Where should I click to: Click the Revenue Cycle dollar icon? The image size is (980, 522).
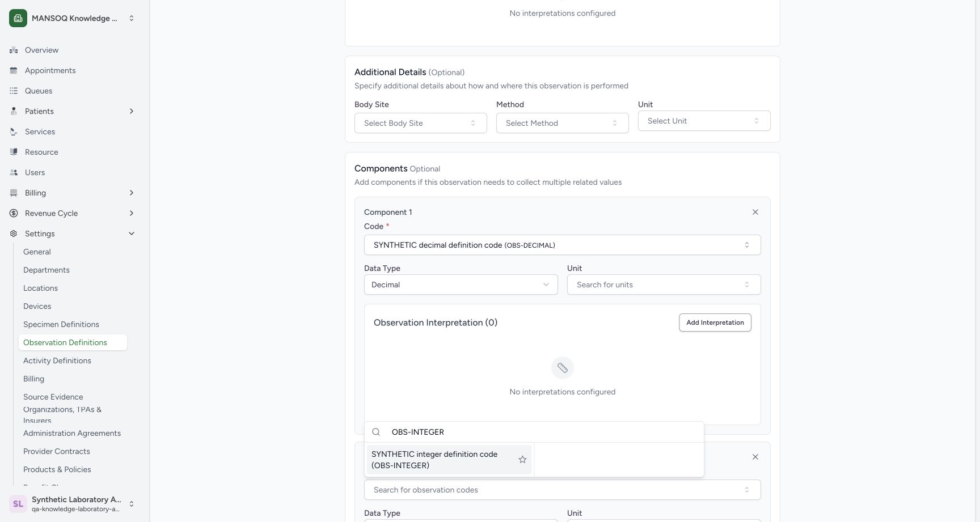click(14, 213)
